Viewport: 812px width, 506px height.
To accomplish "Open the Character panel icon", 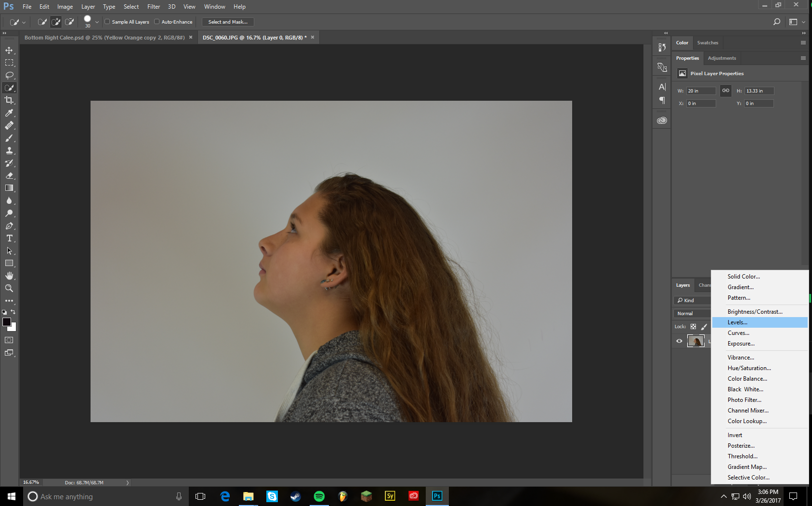I will tap(662, 87).
